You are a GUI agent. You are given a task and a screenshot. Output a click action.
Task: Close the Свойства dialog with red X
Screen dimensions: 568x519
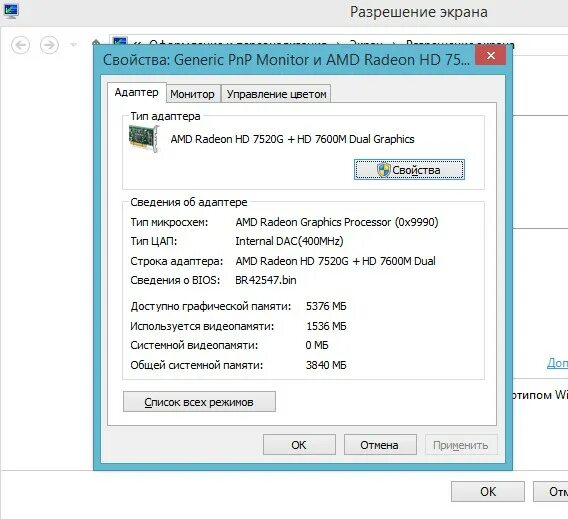pos(490,55)
